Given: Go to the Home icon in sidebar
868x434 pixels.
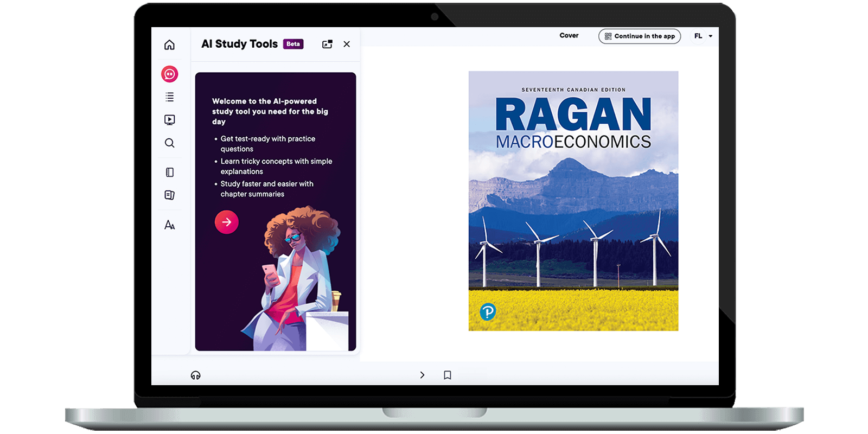Looking at the screenshot, I should 170,44.
